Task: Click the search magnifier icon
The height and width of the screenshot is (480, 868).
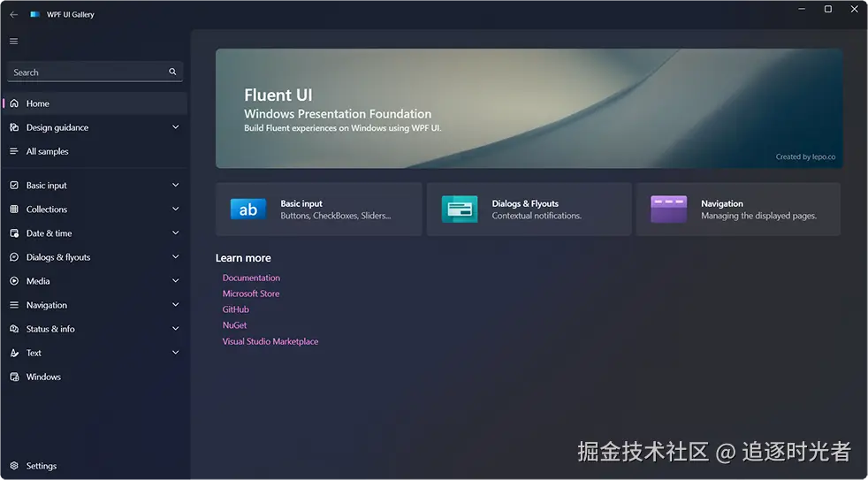Action: click(x=172, y=72)
